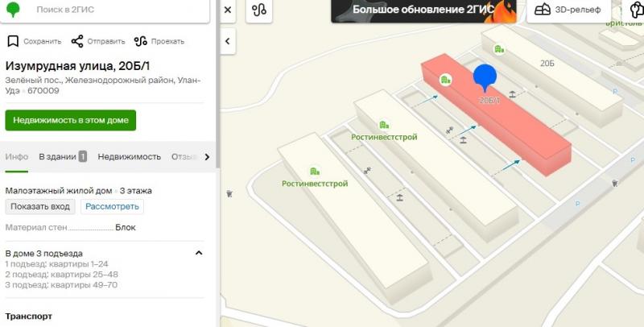This screenshot has width=644, height=327.
Task: Click building icon above middle Ростинвестстрой
Action: 384,125
